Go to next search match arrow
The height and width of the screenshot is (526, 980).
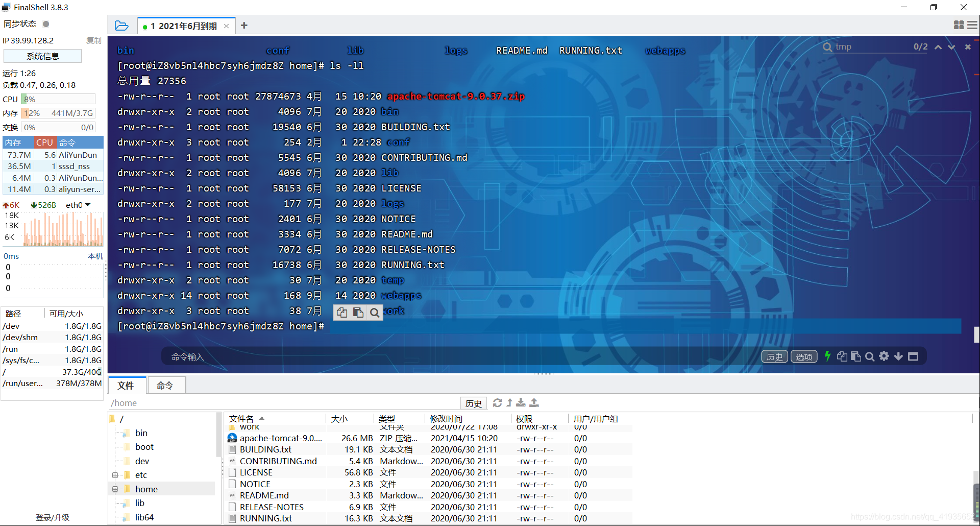point(951,47)
